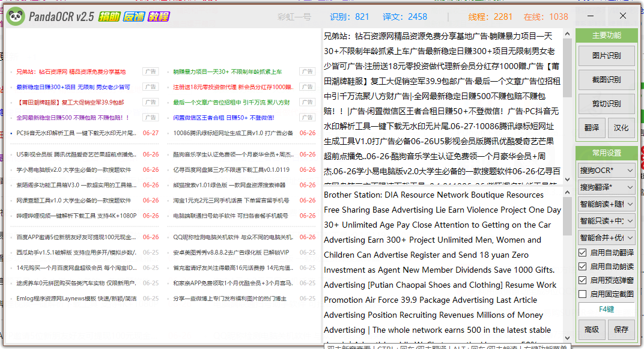
Task: Click the 保存 save button
Action: pyautogui.click(x=621, y=330)
